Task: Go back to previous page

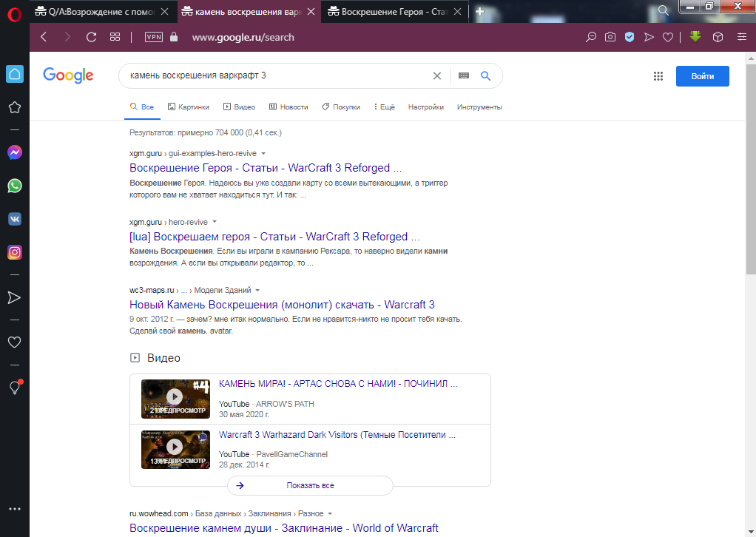Action: [44, 37]
